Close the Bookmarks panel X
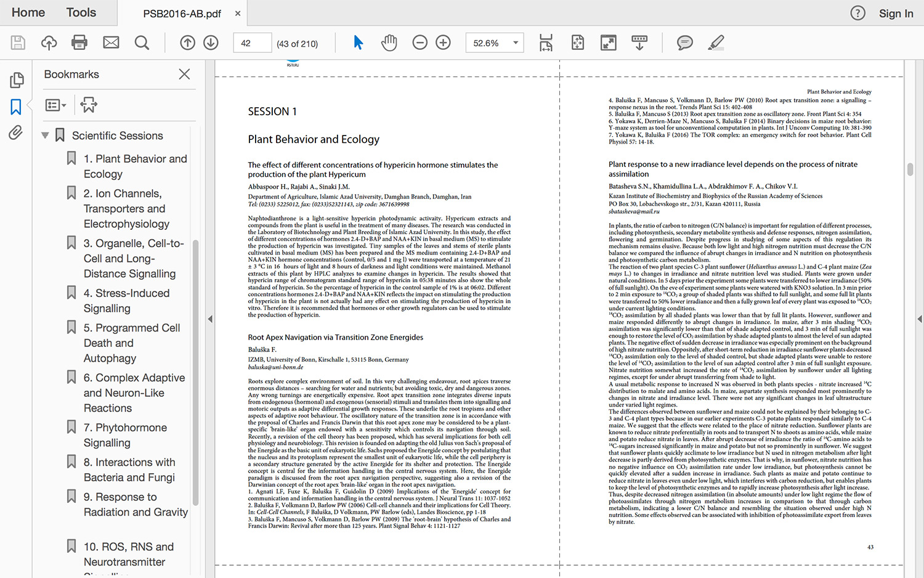924x578 pixels. pos(184,74)
